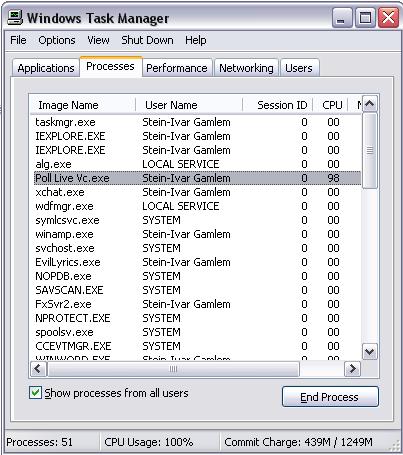Minimize the Task Manager window
The width and height of the screenshot is (403, 455).
[x=342, y=17]
